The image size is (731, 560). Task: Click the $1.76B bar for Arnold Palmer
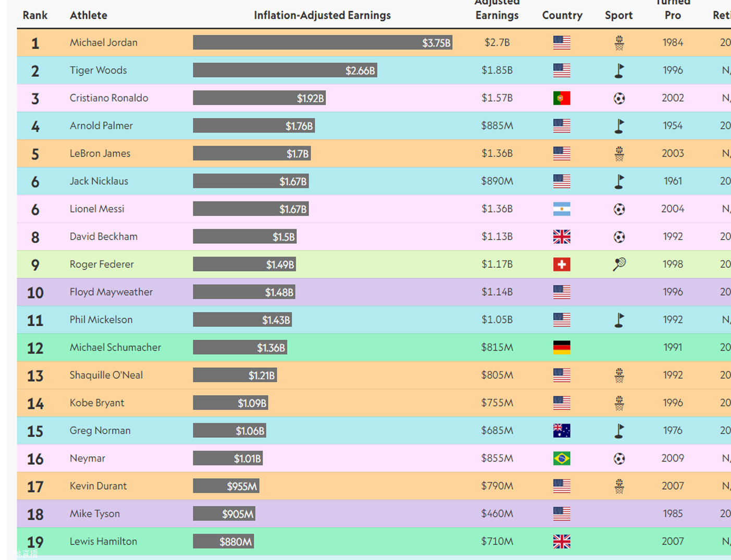[254, 126]
